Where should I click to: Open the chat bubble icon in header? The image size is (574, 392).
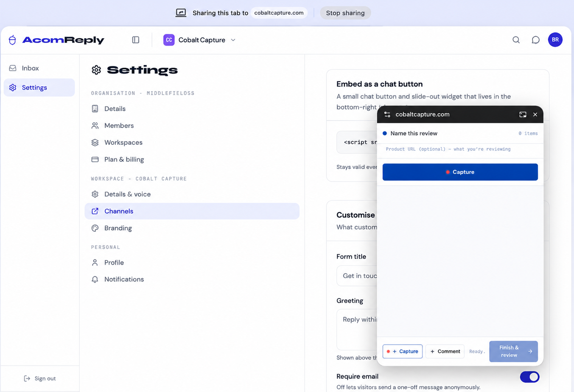click(x=535, y=40)
